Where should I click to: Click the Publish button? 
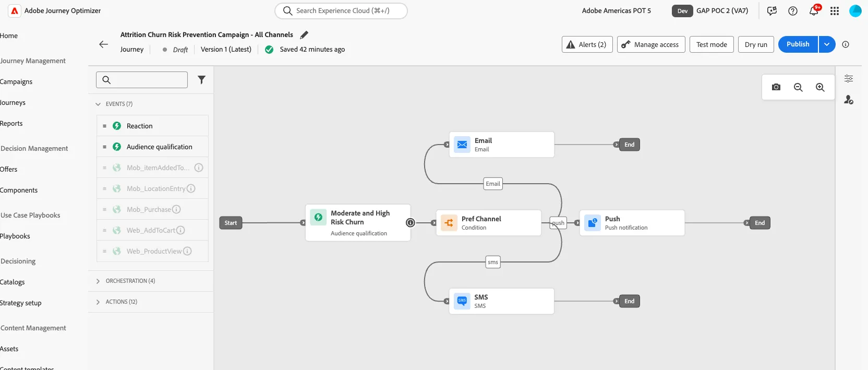798,44
